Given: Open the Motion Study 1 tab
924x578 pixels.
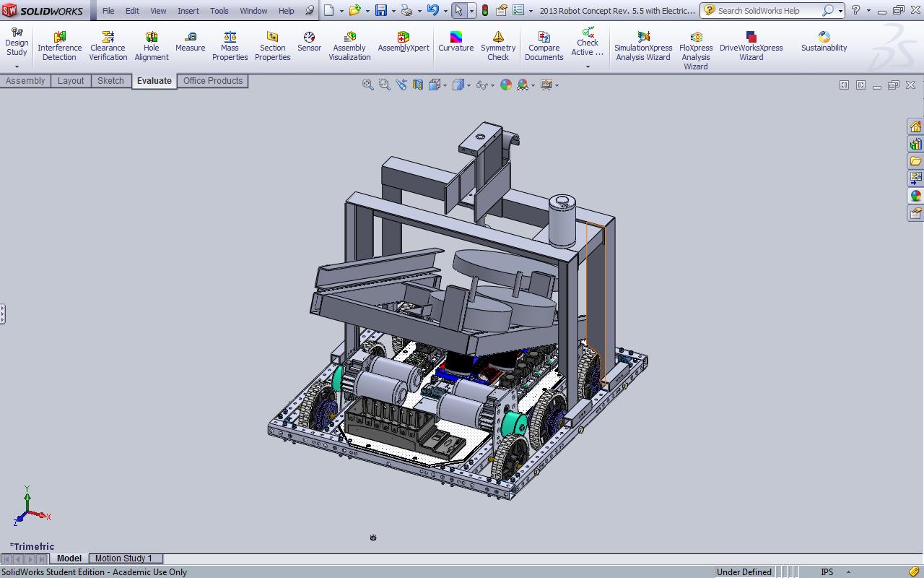Looking at the screenshot, I should point(123,558).
